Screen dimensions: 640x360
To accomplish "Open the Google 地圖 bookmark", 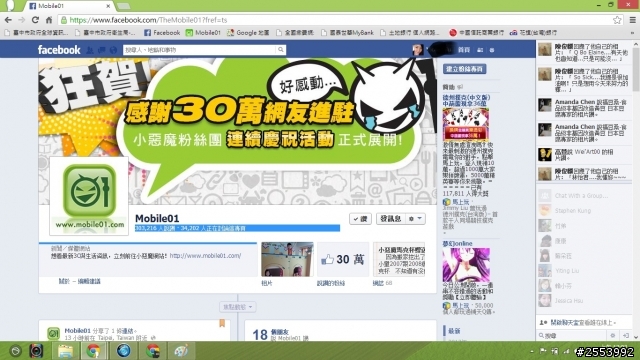I will tap(248, 33).
